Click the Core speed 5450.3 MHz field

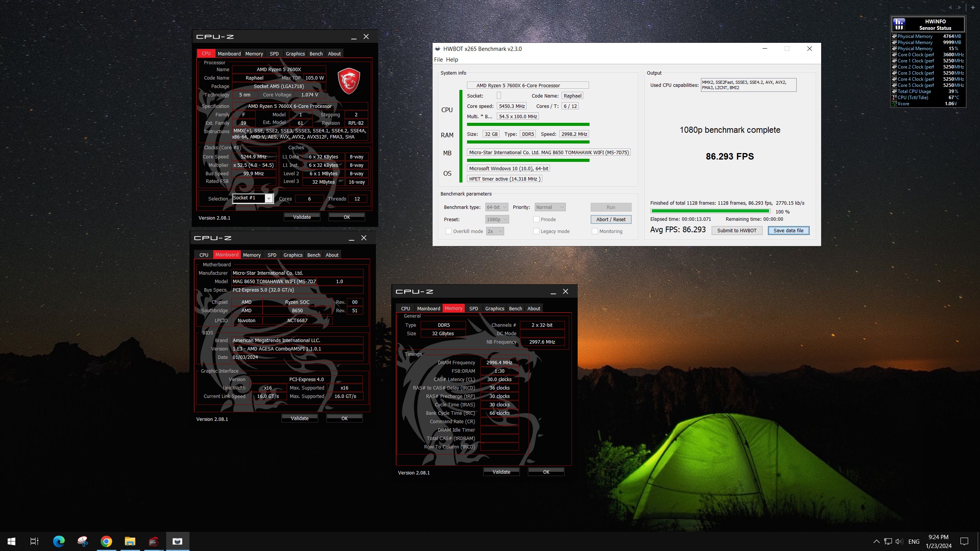(512, 106)
